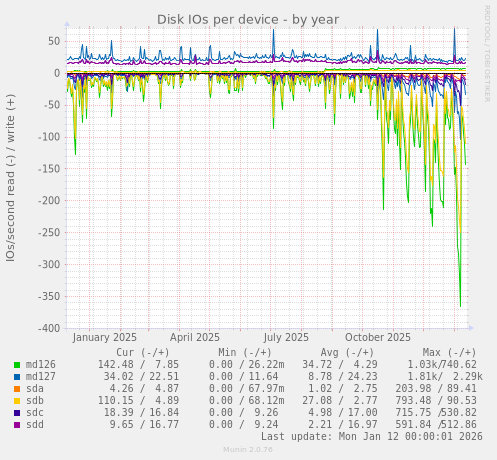Viewport: 497px width, 460px height.
Task: Click sda average value '1.02 / 2.75'
Action: coord(343,389)
